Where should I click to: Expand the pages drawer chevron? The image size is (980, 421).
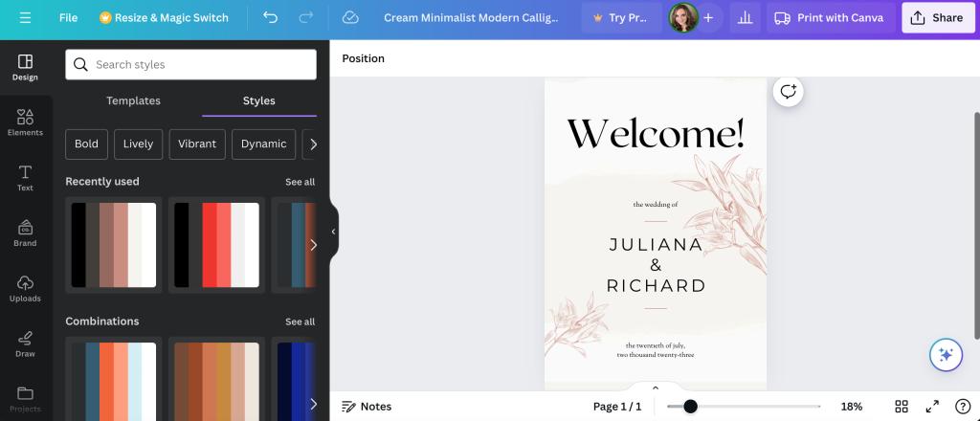[x=655, y=388]
